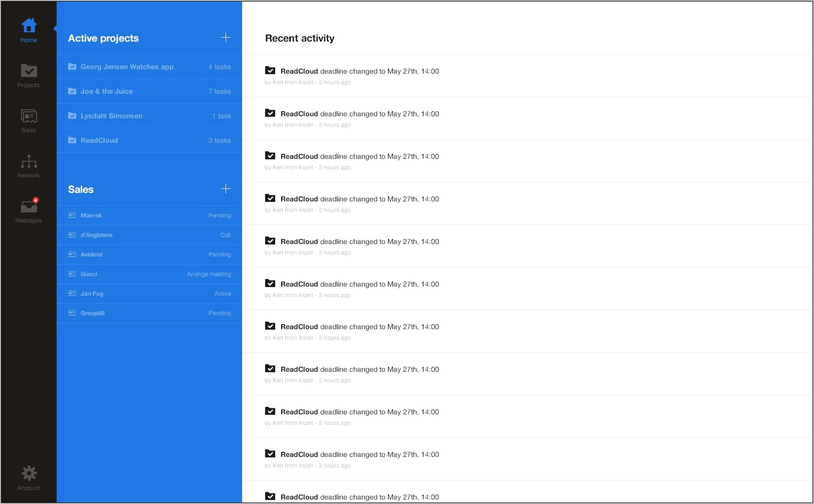Open the Avidenz sales entry
Image resolution: width=814 pixels, height=504 pixels.
pos(149,255)
